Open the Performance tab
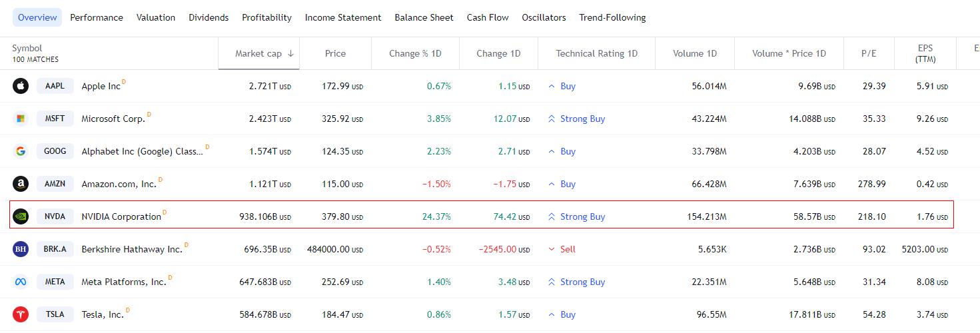 tap(97, 17)
